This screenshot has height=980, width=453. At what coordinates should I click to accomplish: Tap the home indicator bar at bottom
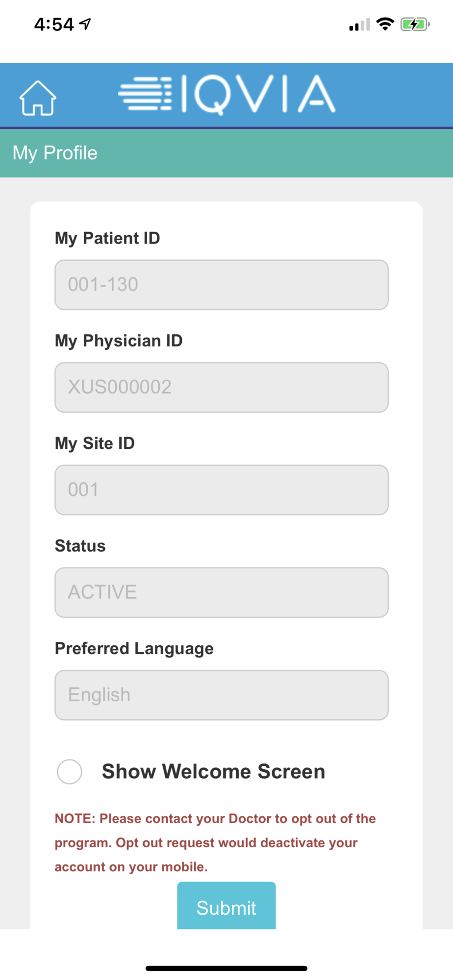click(226, 968)
